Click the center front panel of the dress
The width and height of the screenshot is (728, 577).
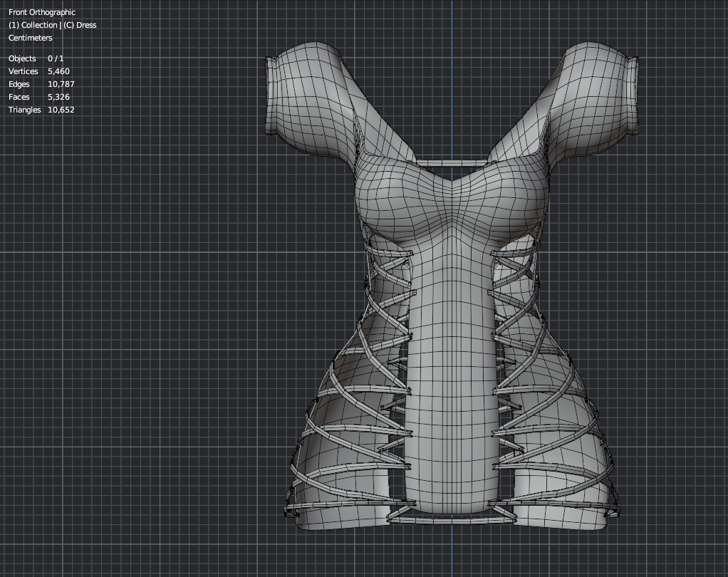tap(450, 370)
